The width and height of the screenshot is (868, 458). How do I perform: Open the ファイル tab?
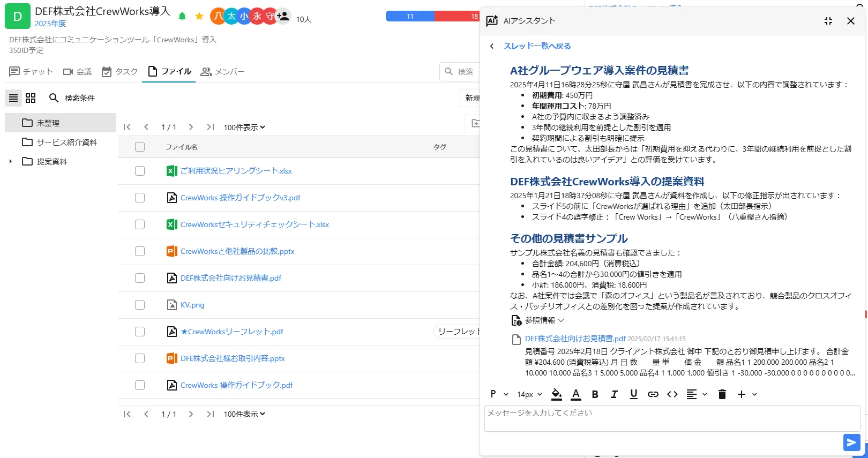[x=169, y=72]
